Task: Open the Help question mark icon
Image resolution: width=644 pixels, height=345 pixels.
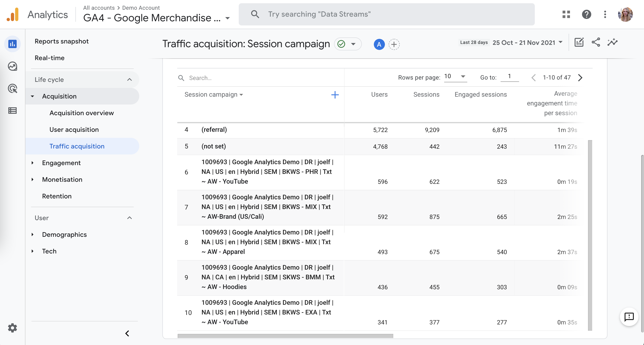Action: point(586,14)
